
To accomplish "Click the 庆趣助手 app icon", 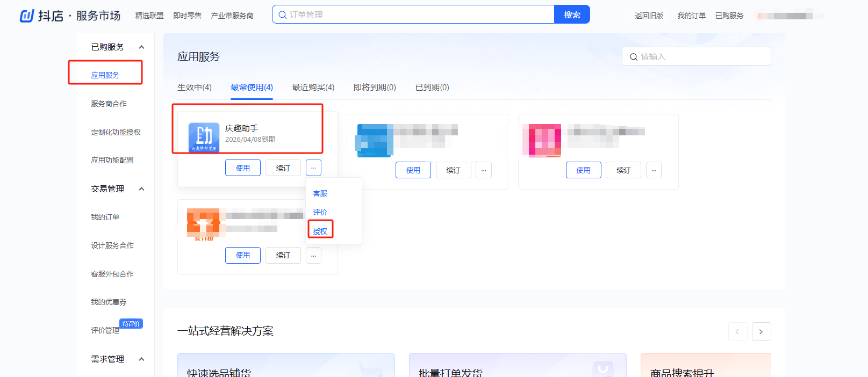I will tap(204, 137).
